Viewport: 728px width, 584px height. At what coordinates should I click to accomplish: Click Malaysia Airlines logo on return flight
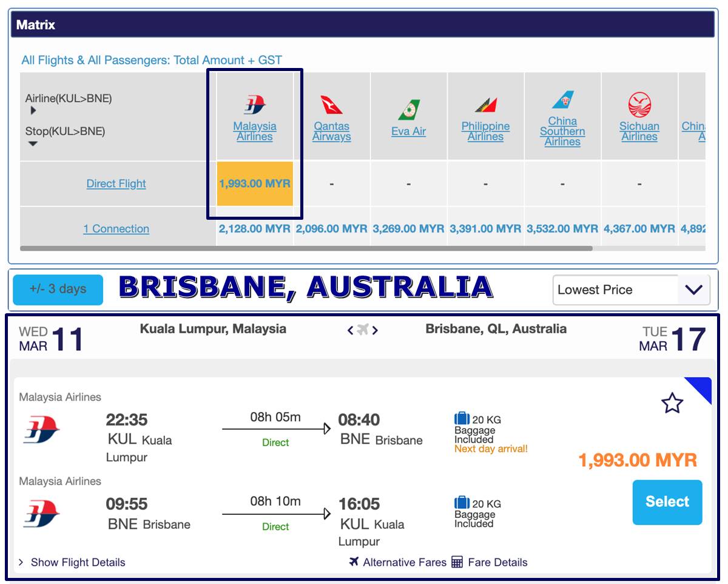pos(42,515)
